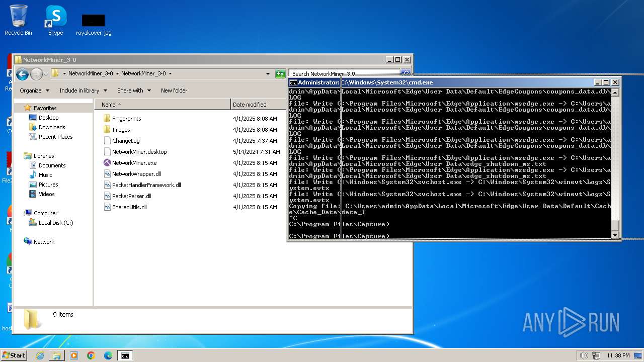Click the Explorer forward arrow button
The width and height of the screenshot is (644, 362).
click(x=36, y=74)
